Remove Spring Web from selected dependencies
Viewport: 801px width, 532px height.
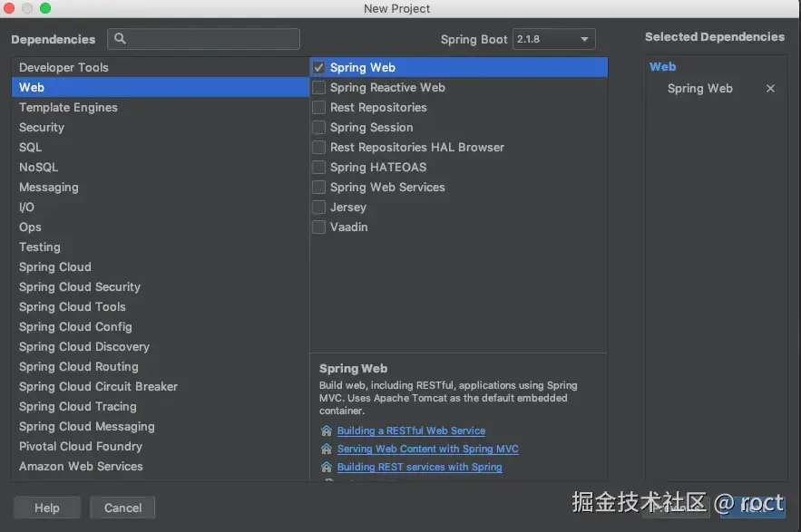(x=770, y=88)
